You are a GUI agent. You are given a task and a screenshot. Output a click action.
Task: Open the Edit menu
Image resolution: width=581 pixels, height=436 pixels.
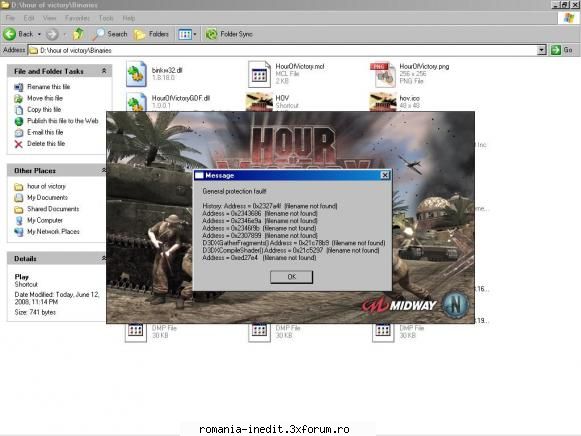[29, 18]
